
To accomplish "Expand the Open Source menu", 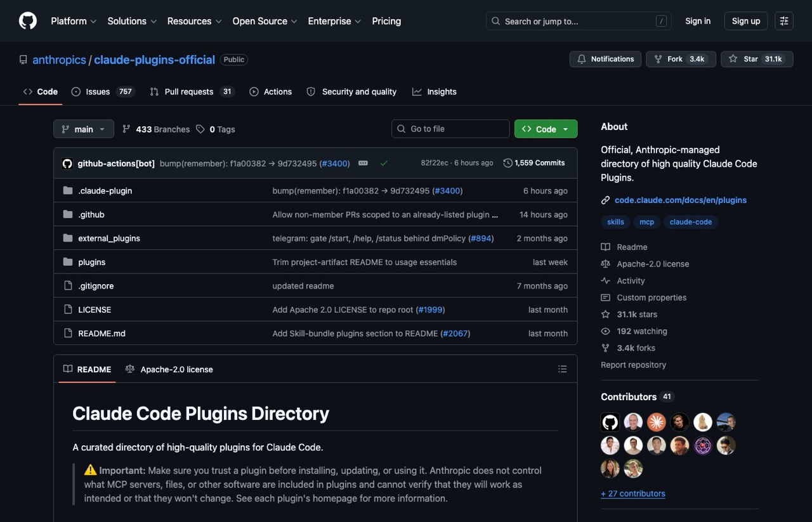I will pos(265,21).
